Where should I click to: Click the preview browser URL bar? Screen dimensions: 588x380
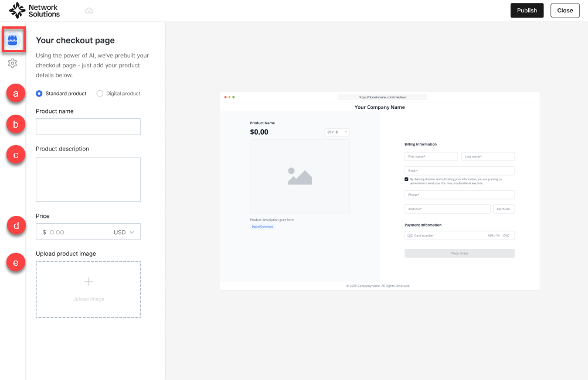(382, 97)
